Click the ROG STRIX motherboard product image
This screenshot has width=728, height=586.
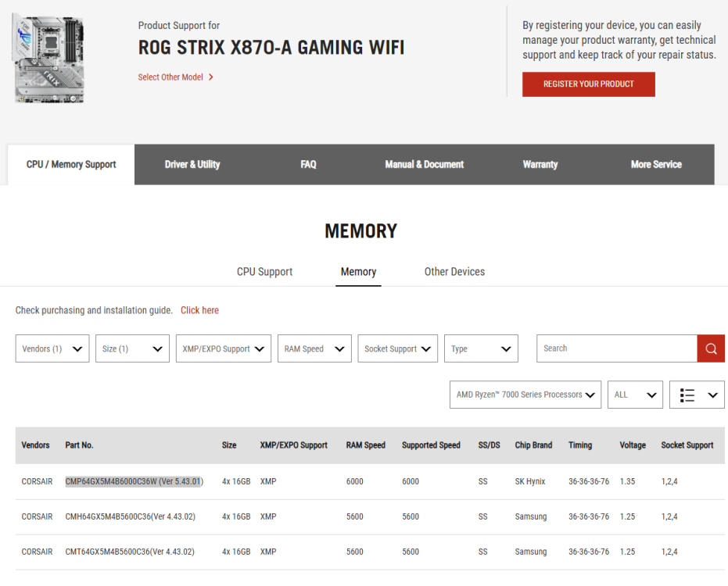(48, 59)
